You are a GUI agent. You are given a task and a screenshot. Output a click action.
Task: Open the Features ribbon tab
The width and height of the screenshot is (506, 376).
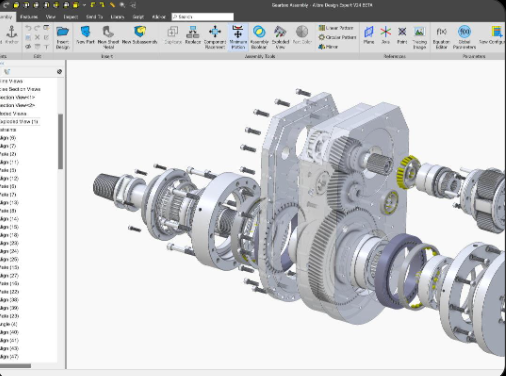29,17
